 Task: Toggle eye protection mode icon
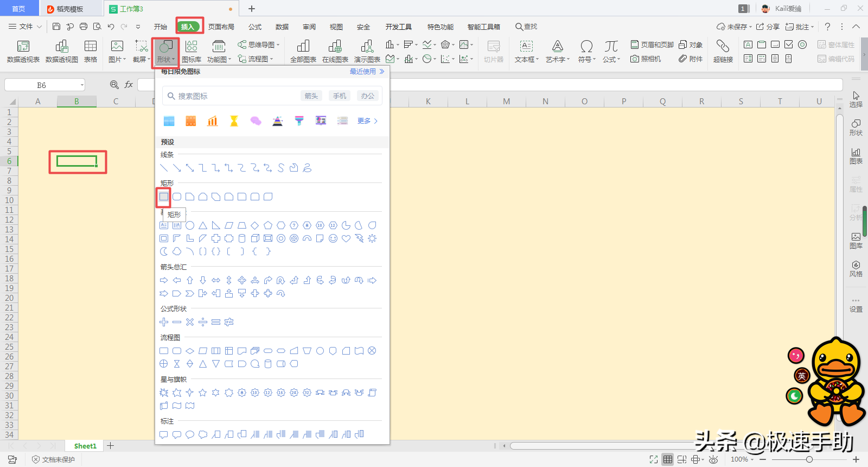713,459
